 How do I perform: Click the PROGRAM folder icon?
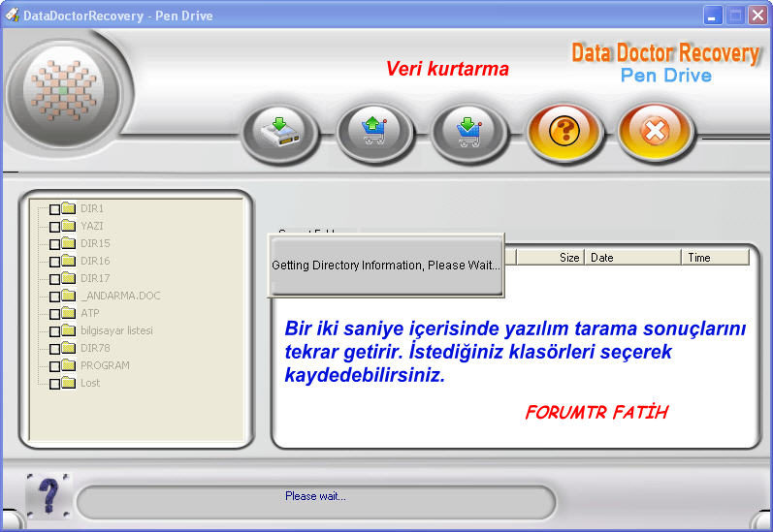pyautogui.click(x=69, y=365)
